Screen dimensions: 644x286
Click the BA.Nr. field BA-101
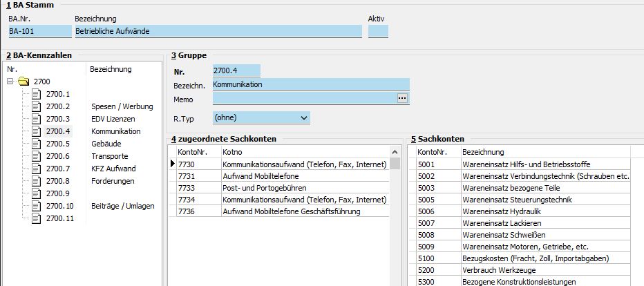pyautogui.click(x=39, y=31)
